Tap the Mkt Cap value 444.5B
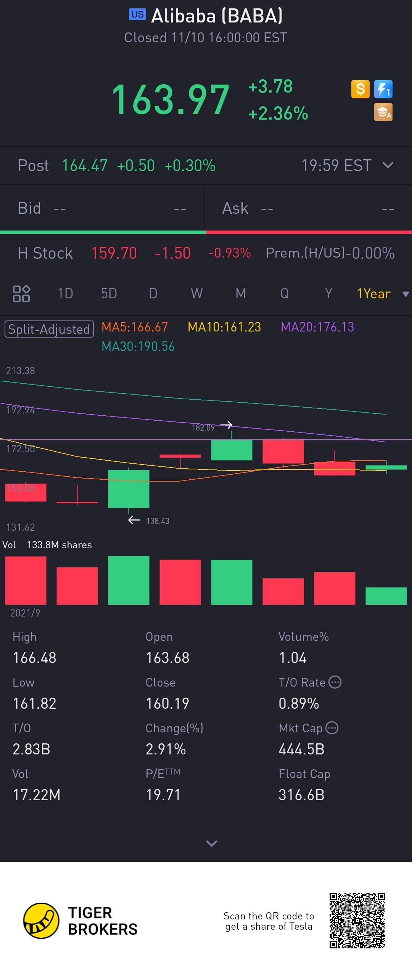Screen dimensions: 412x980 [302, 749]
